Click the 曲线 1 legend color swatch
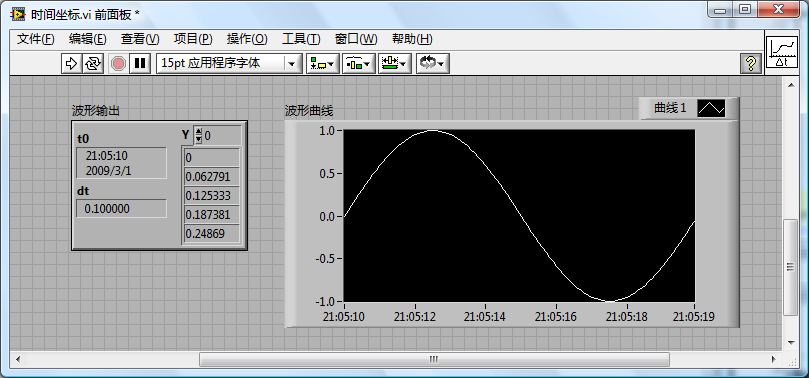The height and width of the screenshot is (378, 809). click(711, 108)
